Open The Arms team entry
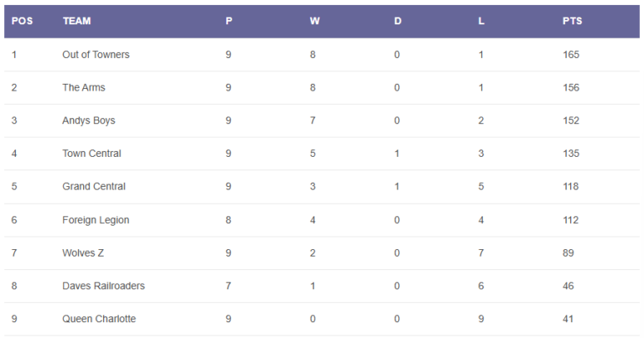The width and height of the screenshot is (644, 338). tap(84, 87)
